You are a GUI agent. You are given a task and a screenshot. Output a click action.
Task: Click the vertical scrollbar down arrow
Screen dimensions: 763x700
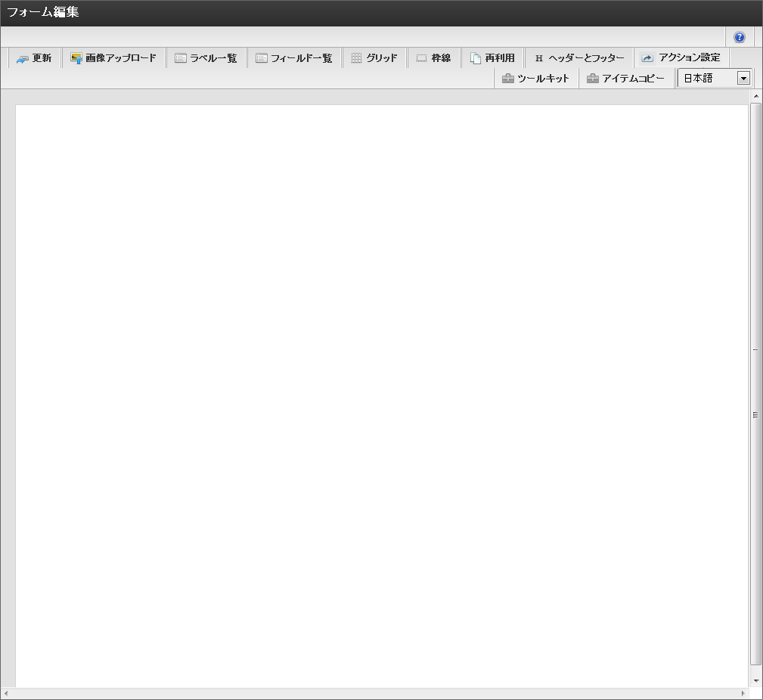[755, 680]
